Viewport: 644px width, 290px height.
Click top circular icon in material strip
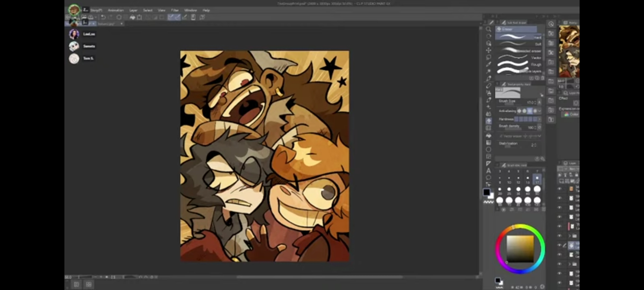point(551,24)
